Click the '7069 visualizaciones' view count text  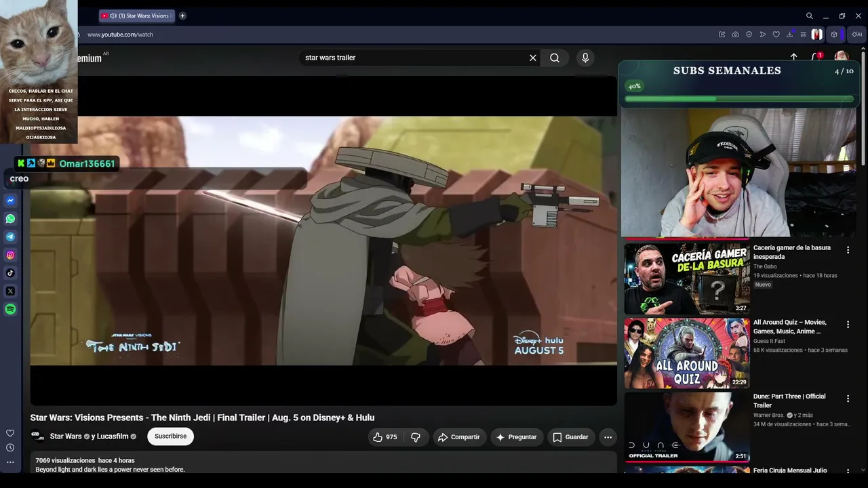click(x=66, y=461)
